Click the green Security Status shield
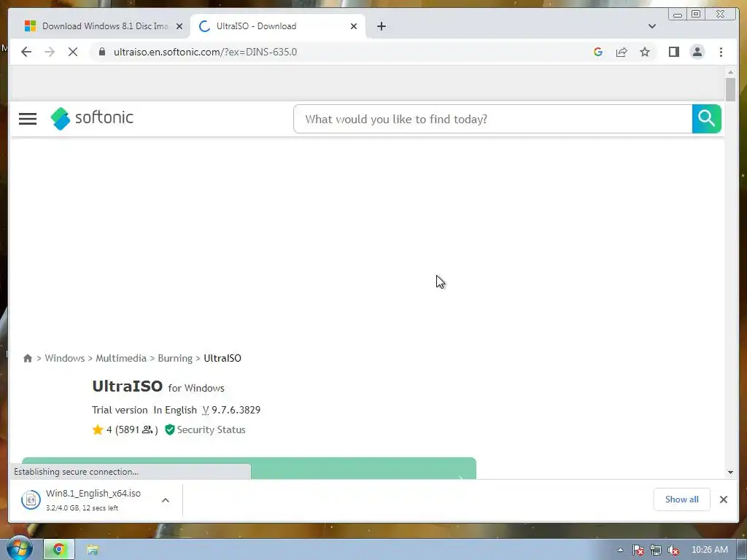 (x=169, y=429)
